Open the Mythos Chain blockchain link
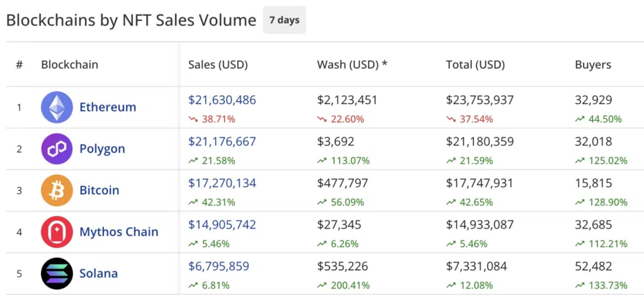Image resolution: width=644 pixels, height=295 pixels. click(119, 232)
